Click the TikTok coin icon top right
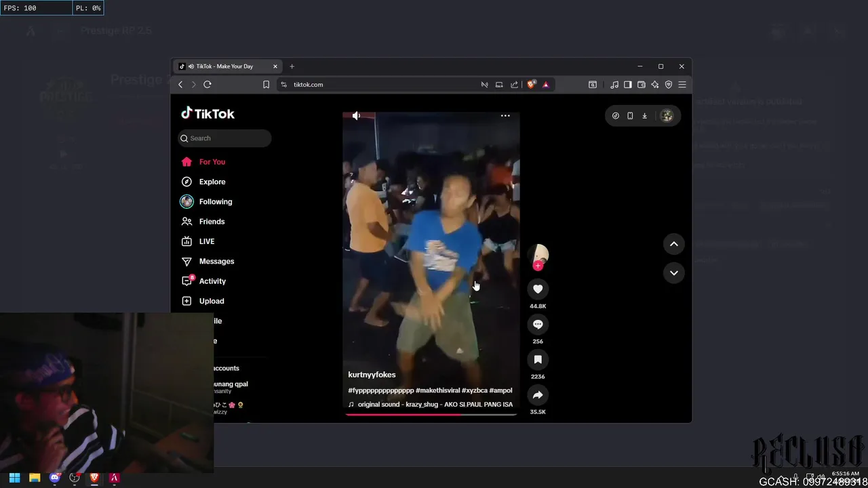The height and width of the screenshot is (488, 868). click(616, 116)
